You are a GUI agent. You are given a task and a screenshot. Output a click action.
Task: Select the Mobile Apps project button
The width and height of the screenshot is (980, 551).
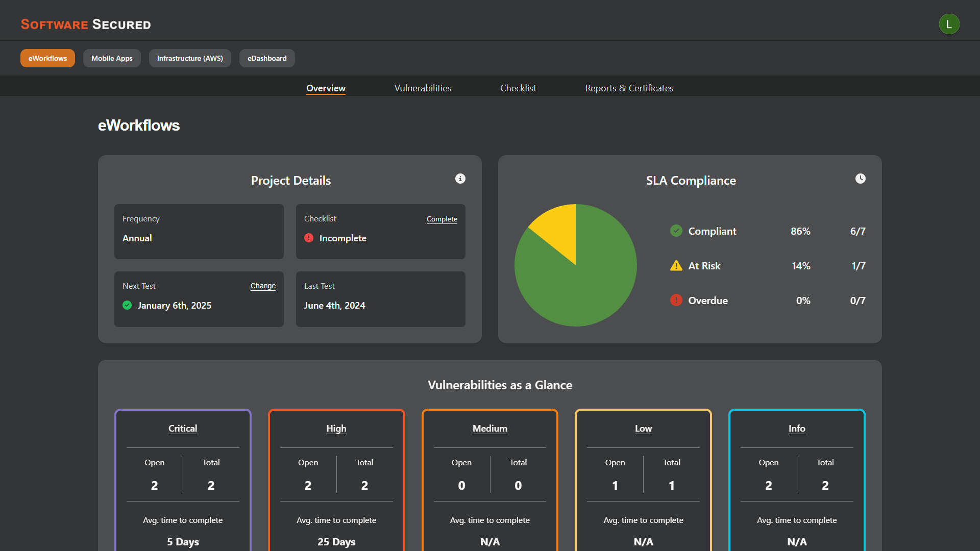tap(112, 58)
